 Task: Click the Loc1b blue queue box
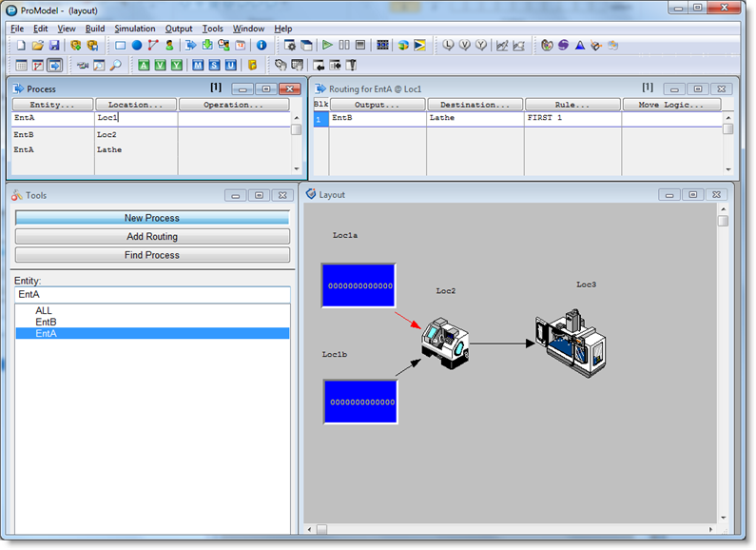tap(360, 402)
